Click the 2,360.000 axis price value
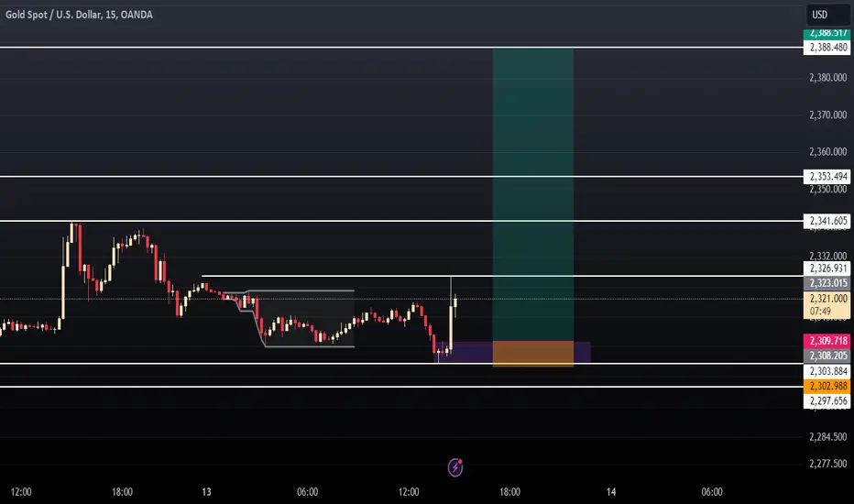The image size is (854, 504). (827, 151)
